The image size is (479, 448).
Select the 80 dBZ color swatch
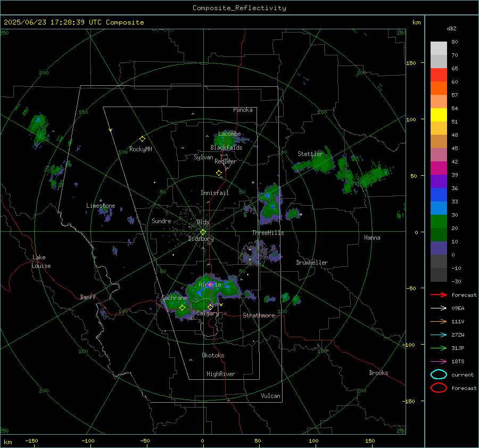click(439, 48)
